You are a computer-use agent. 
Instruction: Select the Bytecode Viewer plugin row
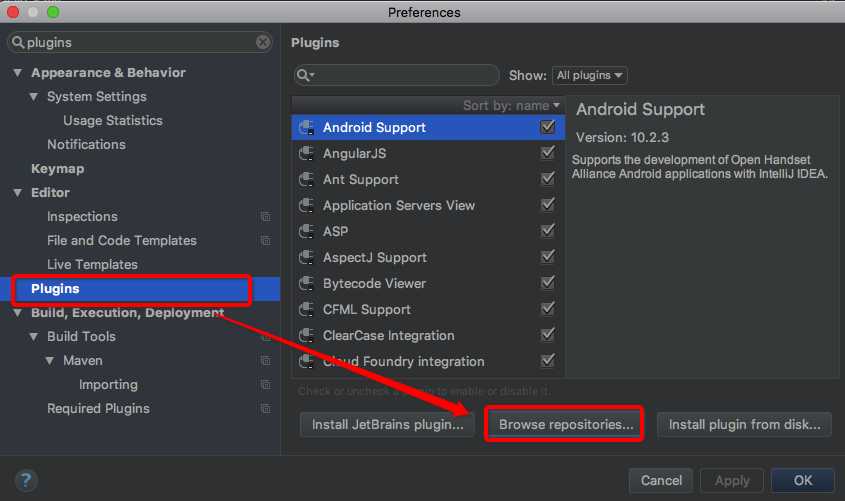[x=428, y=283]
